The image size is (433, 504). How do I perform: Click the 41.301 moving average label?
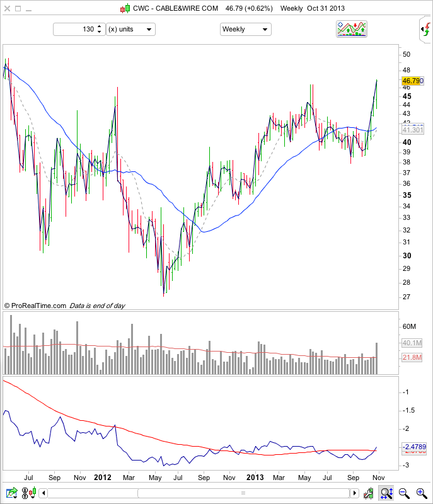click(x=413, y=130)
